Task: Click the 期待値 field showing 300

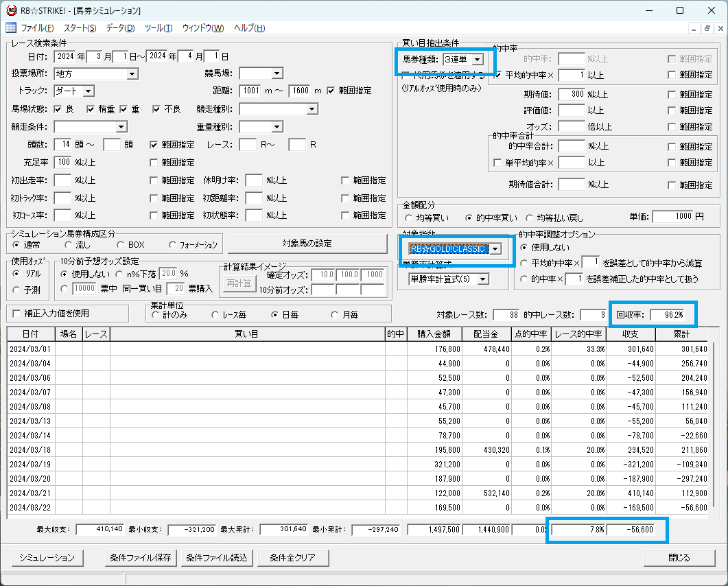Action: click(x=572, y=94)
